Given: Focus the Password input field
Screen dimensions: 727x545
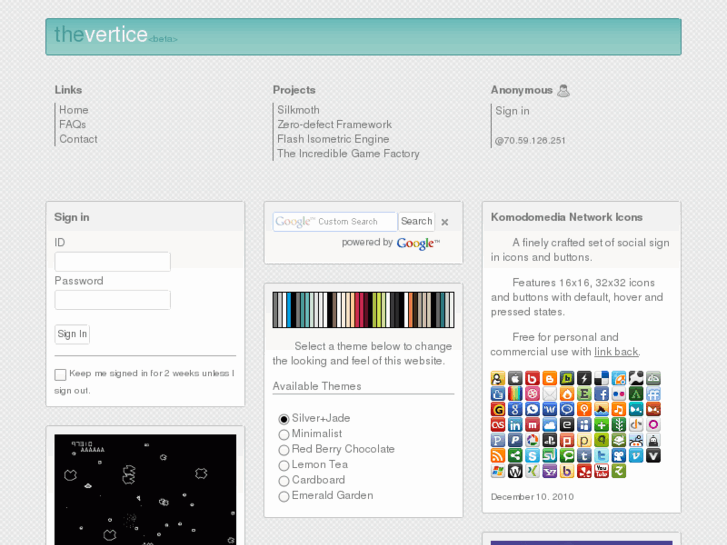Looking at the screenshot, I should tap(113, 300).
